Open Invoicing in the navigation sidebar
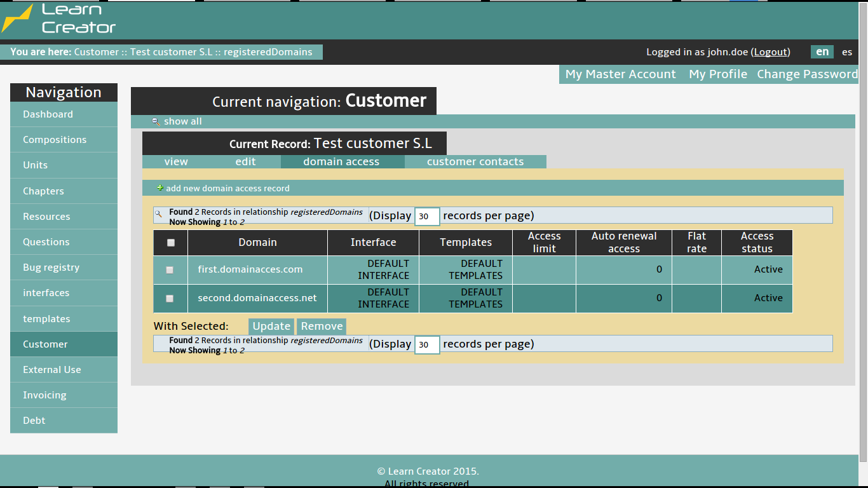 44,395
